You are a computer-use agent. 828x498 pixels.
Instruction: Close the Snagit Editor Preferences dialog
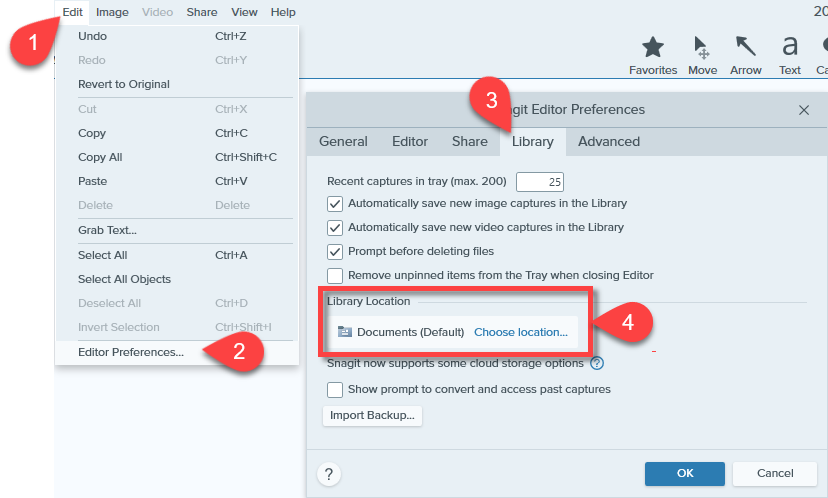click(x=803, y=110)
